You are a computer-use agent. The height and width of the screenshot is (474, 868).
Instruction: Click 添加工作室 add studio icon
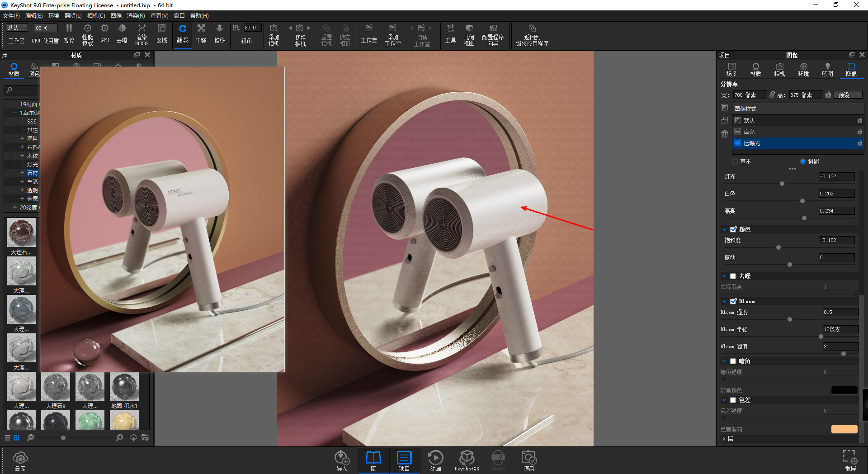click(x=392, y=35)
